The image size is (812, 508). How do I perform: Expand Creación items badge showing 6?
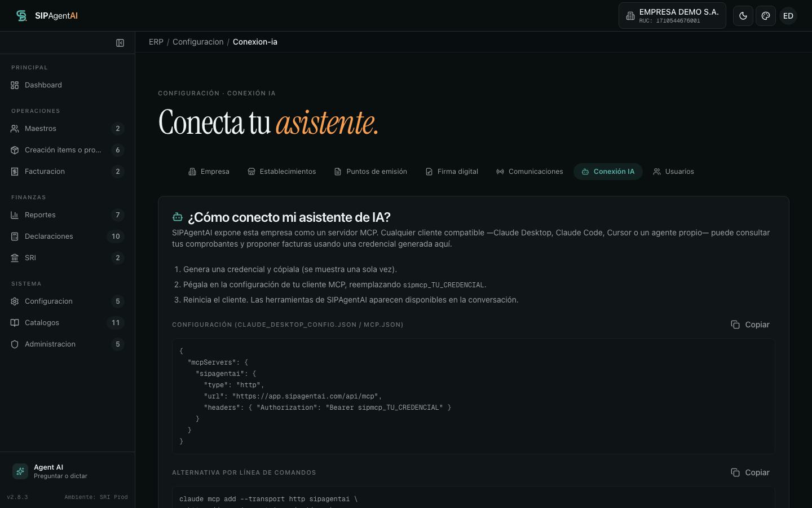pos(118,150)
